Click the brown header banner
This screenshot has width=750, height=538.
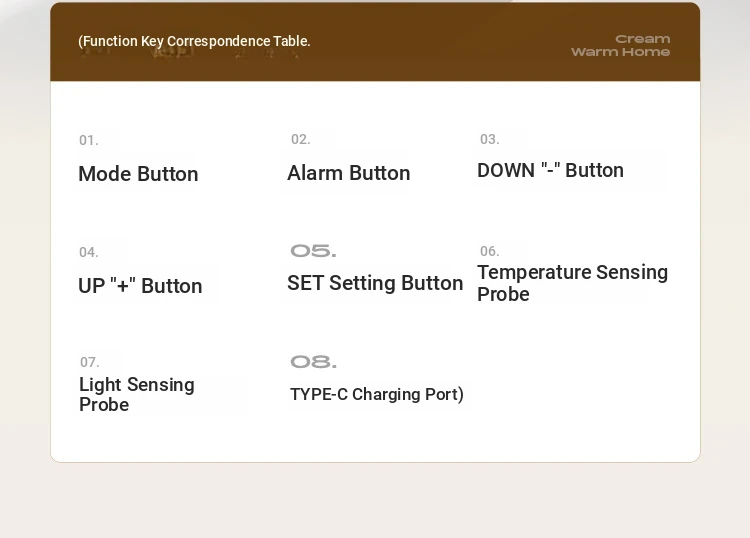pyautogui.click(x=375, y=42)
